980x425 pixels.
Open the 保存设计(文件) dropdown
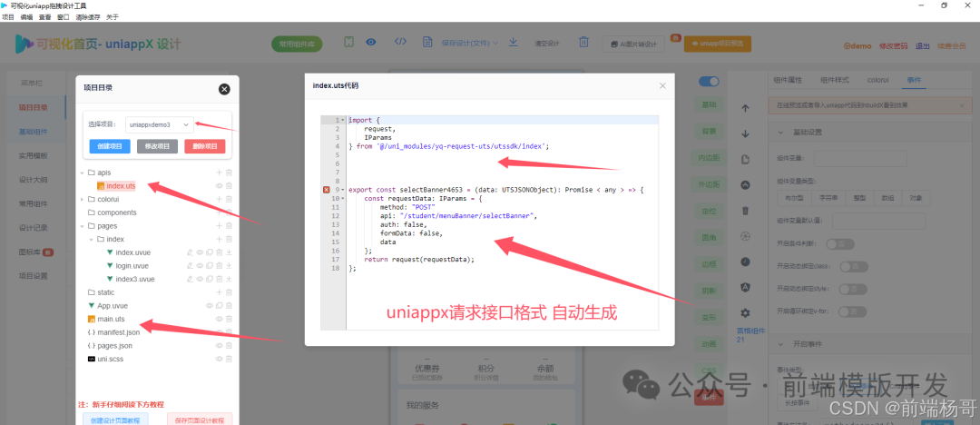469,44
